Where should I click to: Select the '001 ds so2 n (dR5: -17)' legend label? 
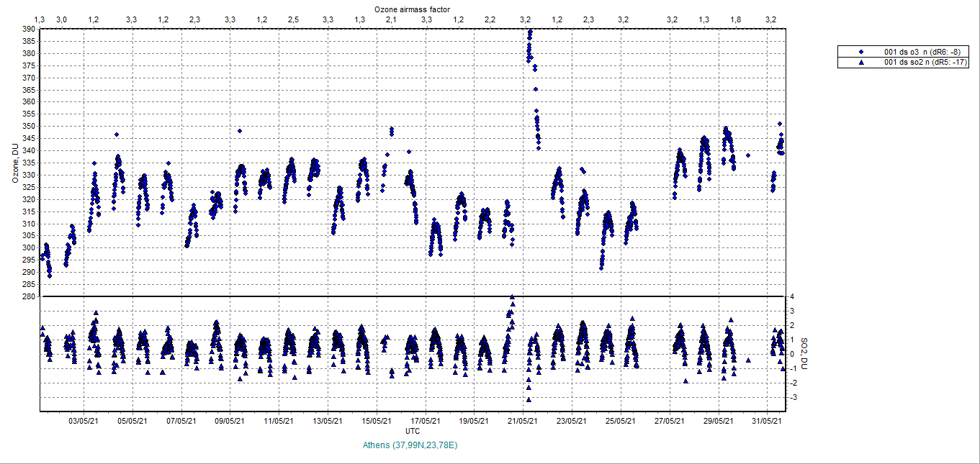tap(924, 63)
